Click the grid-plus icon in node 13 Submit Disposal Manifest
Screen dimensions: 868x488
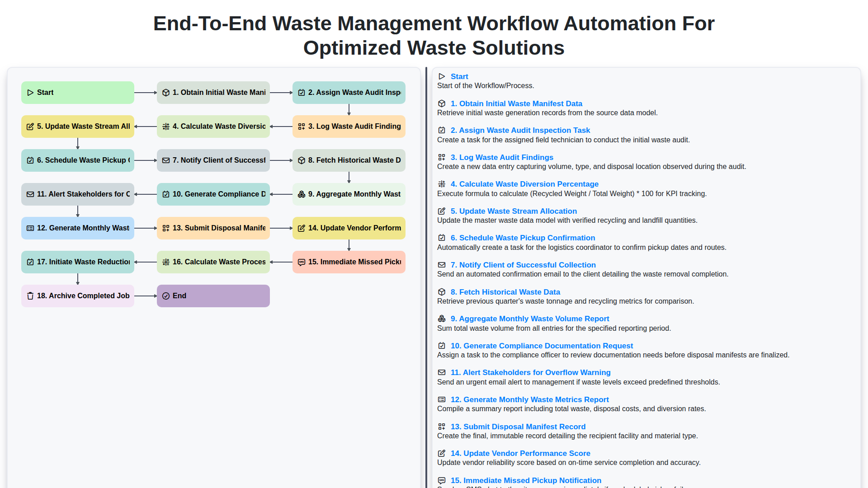point(166,228)
